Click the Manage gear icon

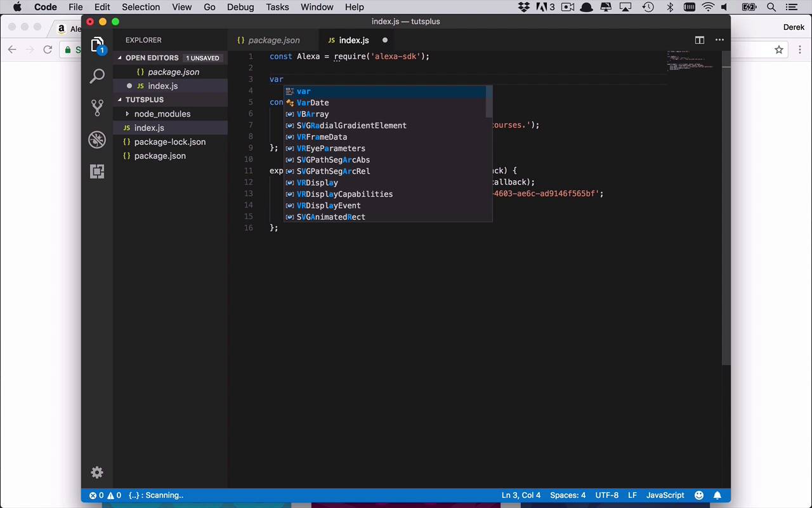pos(97,472)
